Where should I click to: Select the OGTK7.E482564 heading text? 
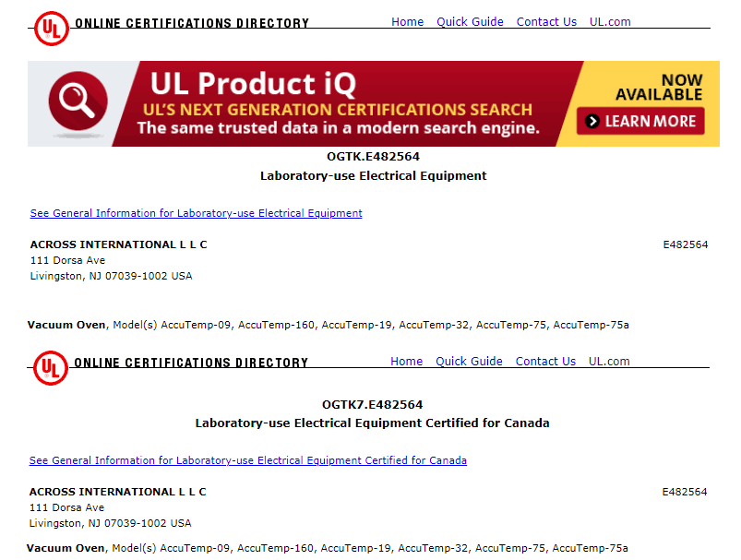tap(373, 404)
